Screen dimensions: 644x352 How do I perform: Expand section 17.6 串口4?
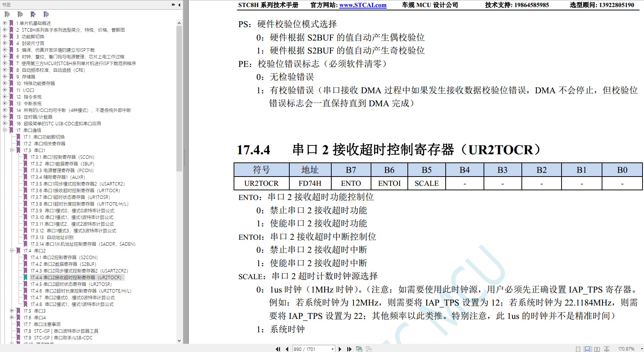12,317
